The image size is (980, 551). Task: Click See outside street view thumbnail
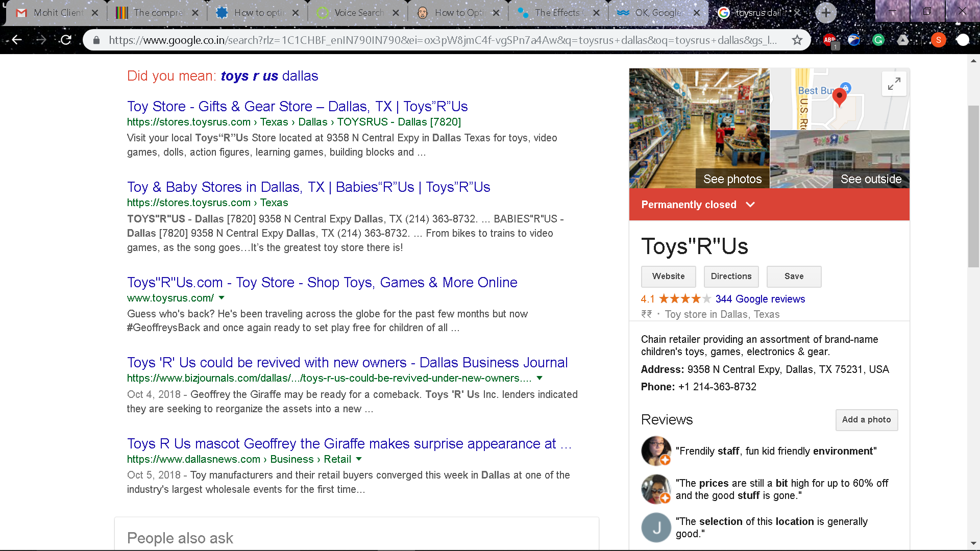pyautogui.click(x=840, y=160)
